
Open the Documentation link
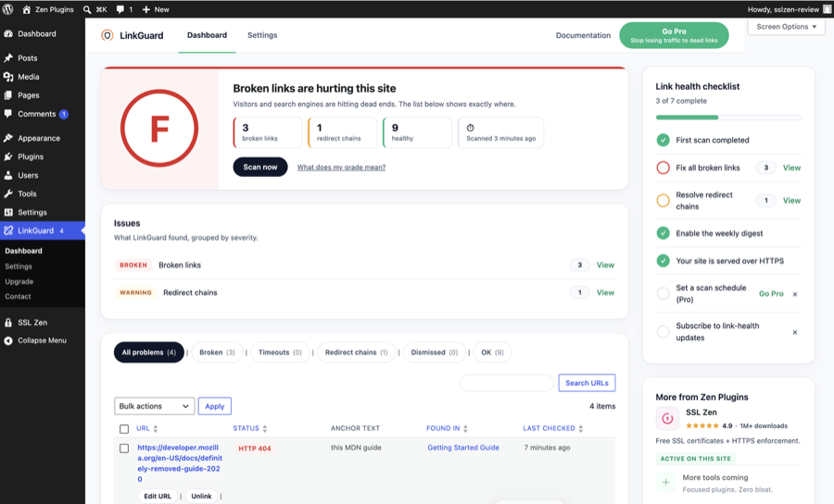[x=583, y=35]
